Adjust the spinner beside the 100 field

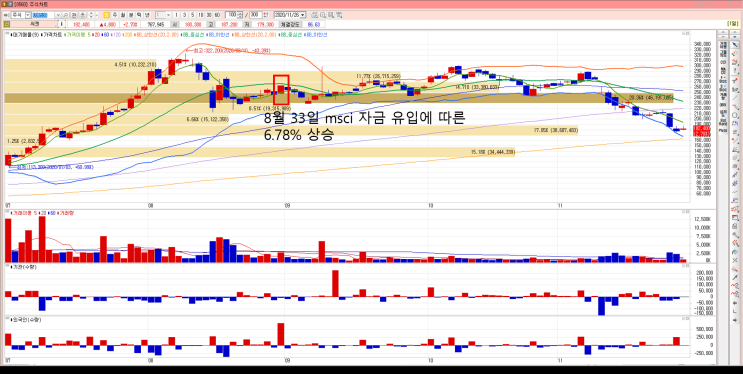point(240,15)
